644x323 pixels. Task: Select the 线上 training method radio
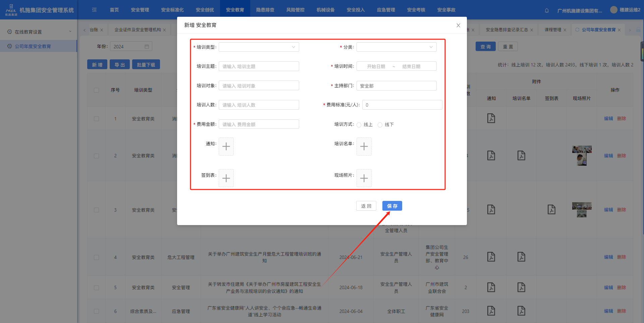359,125
